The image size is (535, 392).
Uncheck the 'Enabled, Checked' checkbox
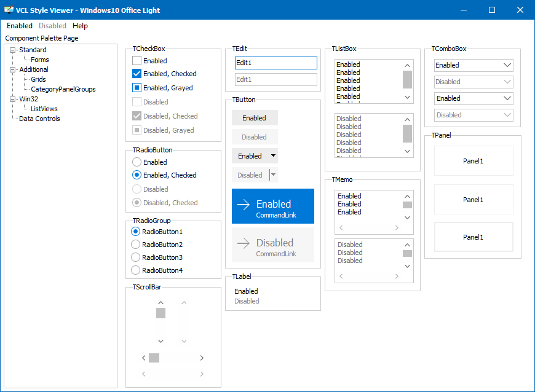(x=137, y=74)
